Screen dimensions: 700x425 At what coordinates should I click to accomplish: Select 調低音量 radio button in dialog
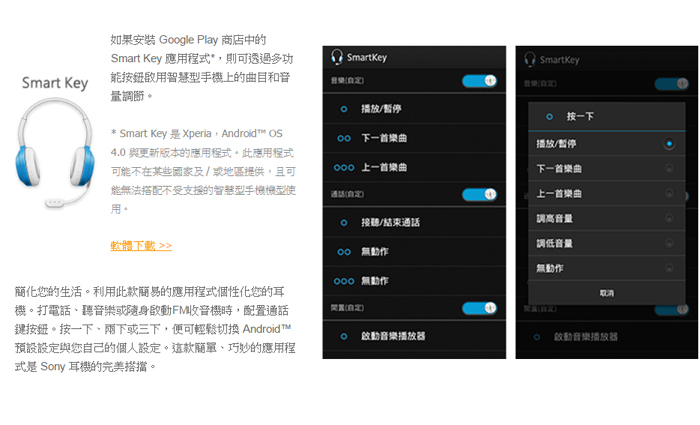pyautogui.click(x=669, y=243)
